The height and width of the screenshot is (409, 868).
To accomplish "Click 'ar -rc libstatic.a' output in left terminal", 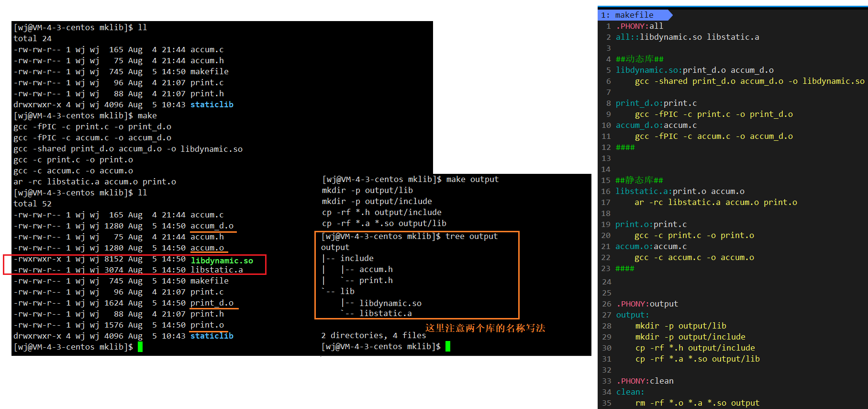I will [x=95, y=182].
